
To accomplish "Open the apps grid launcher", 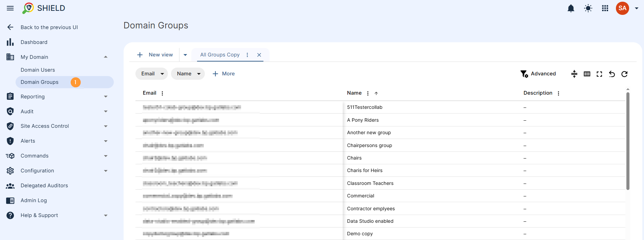I will pos(605,8).
